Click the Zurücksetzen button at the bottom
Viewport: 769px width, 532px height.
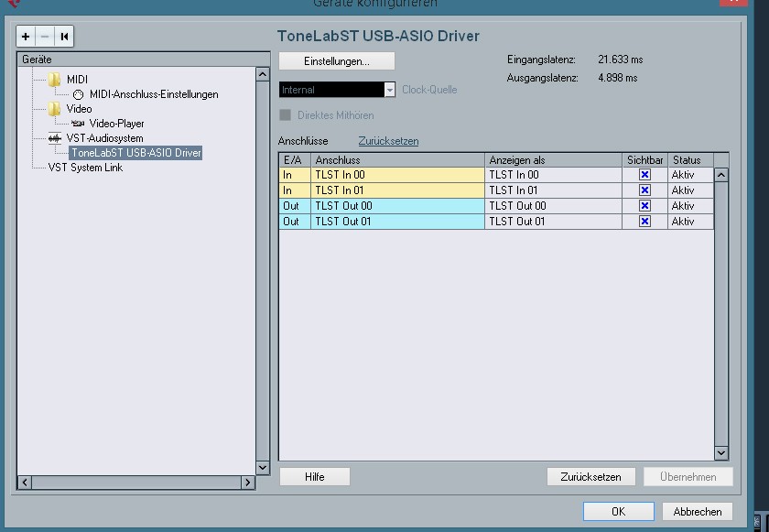[591, 476]
